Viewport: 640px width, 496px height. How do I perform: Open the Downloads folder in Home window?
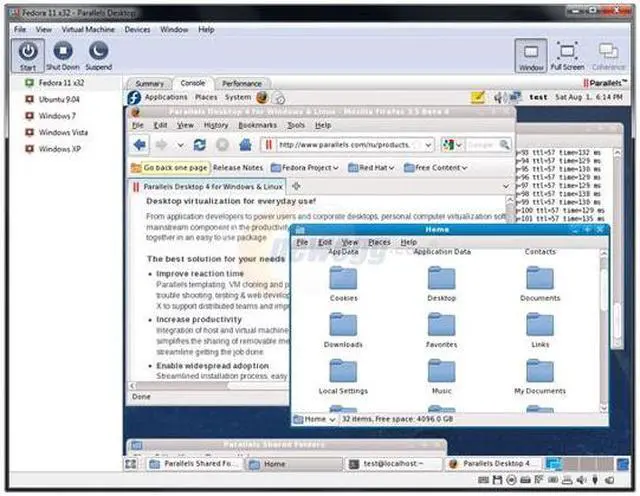(343, 331)
